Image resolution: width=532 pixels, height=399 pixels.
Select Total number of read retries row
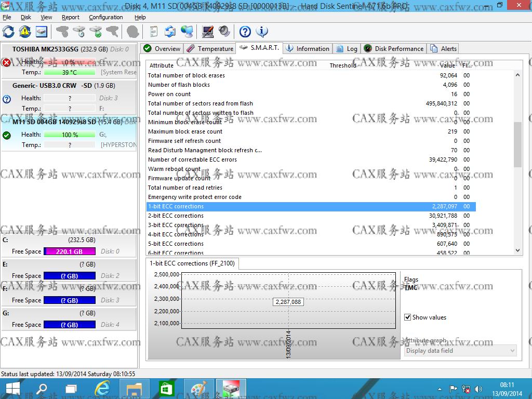[311, 188]
